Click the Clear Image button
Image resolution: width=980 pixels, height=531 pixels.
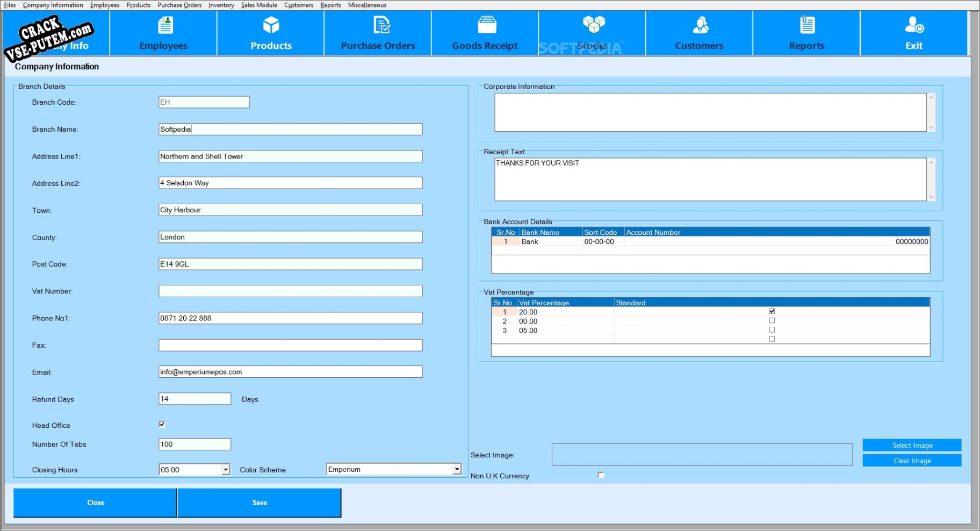[912, 461]
